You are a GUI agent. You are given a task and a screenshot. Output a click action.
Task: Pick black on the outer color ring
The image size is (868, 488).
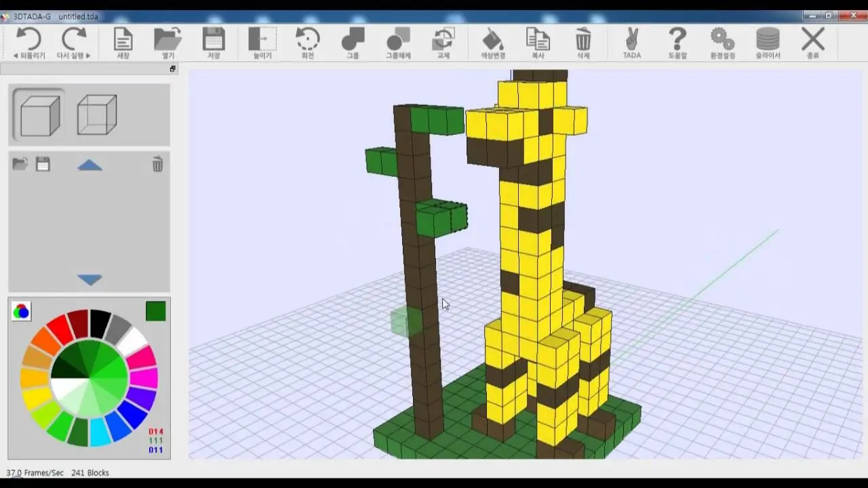pyautogui.click(x=100, y=323)
